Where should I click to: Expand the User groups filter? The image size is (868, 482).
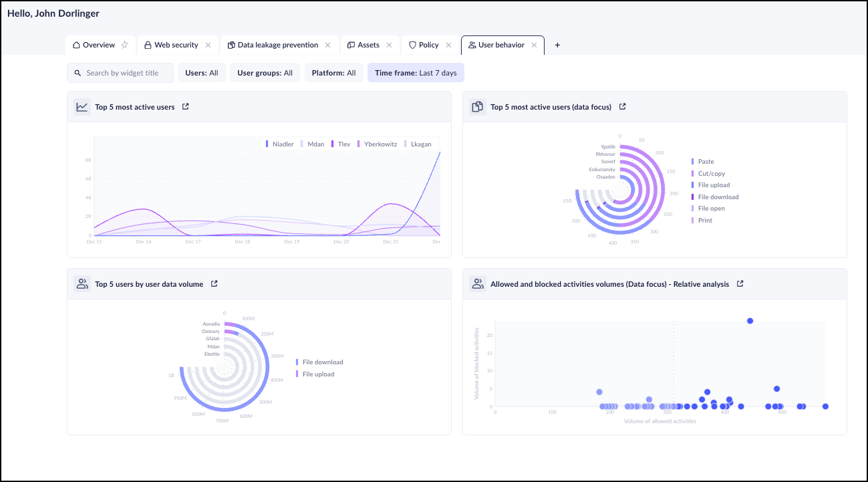(x=265, y=73)
